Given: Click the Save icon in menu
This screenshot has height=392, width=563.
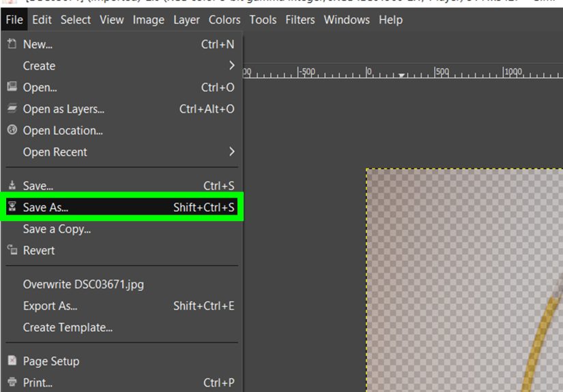Looking at the screenshot, I should tap(12, 185).
